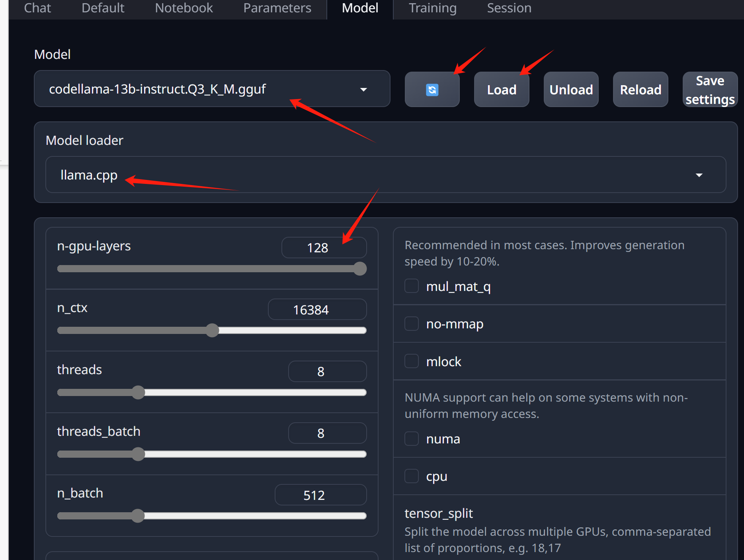Open the Session tab
The height and width of the screenshot is (560, 744).
509,8
